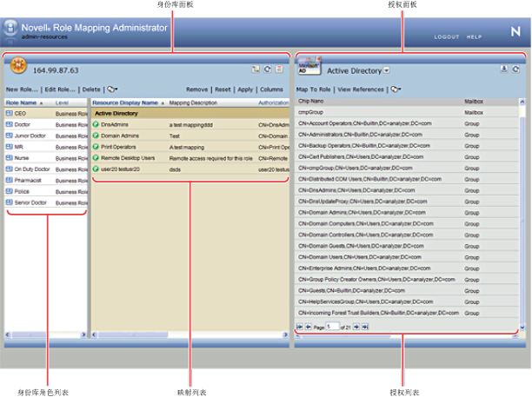Click the refresh icon in the Active Directory panel
The height and width of the screenshot is (397, 532).
[515, 69]
